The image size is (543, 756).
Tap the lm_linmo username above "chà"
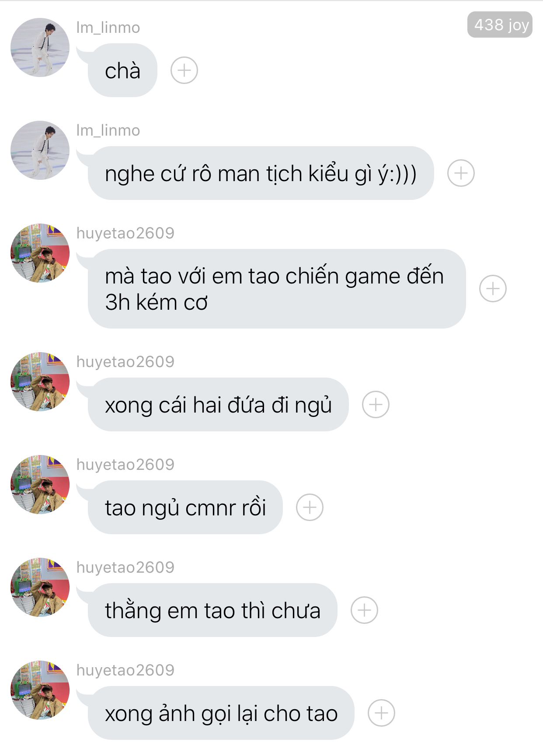[x=108, y=28]
